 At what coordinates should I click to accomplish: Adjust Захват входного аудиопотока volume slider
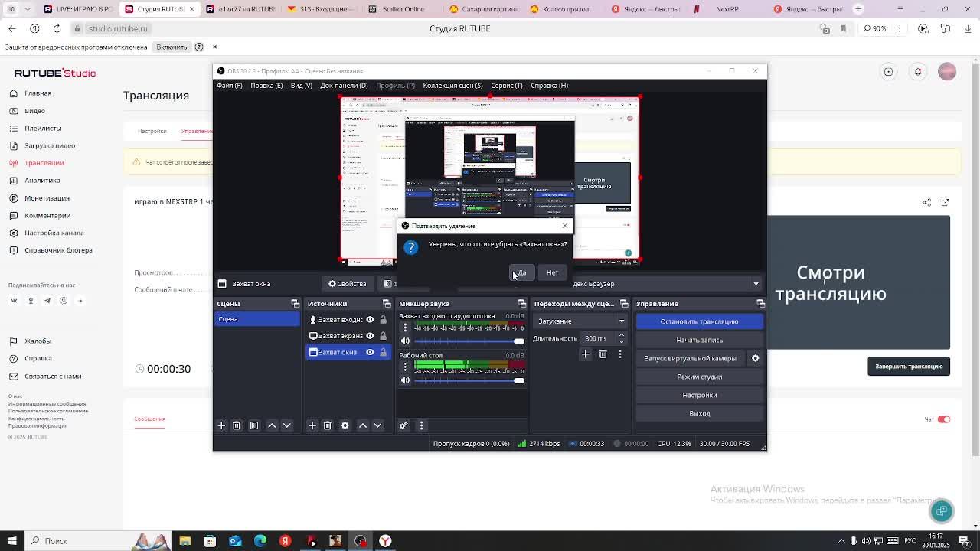click(469, 341)
